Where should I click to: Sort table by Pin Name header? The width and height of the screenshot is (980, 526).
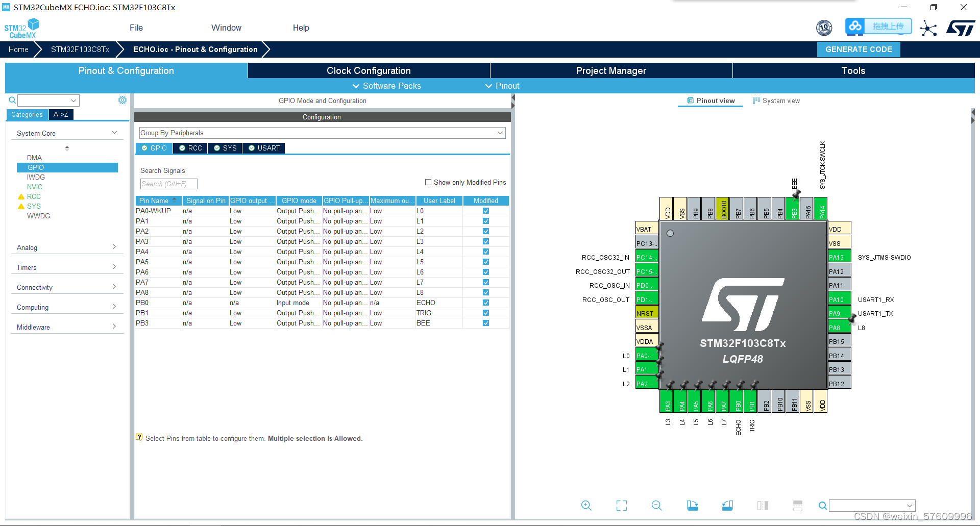pyautogui.click(x=158, y=201)
